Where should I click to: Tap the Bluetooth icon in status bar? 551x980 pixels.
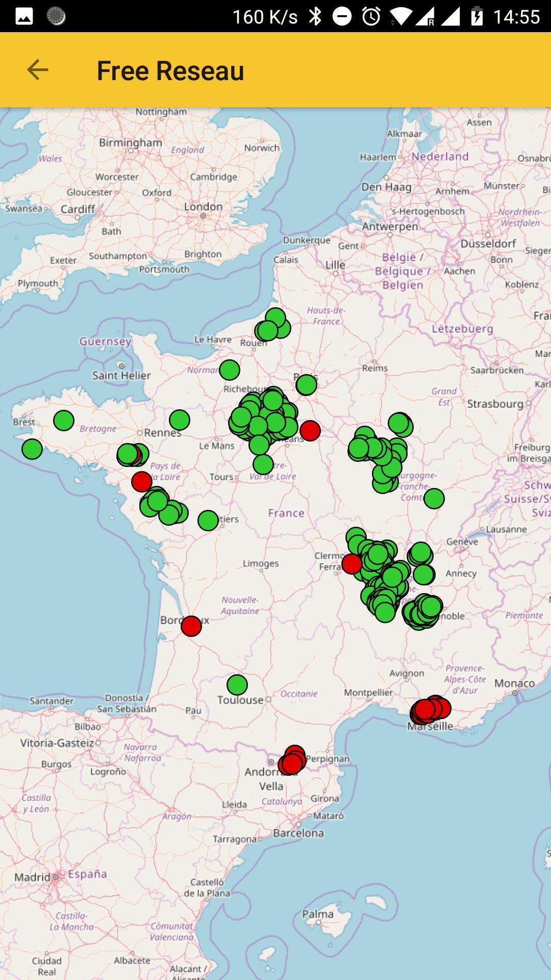pos(316,16)
